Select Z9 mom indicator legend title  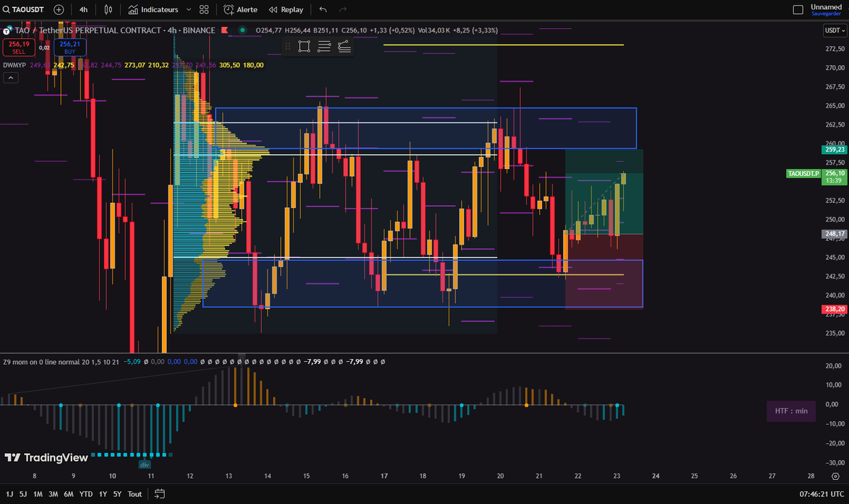(x=60, y=361)
